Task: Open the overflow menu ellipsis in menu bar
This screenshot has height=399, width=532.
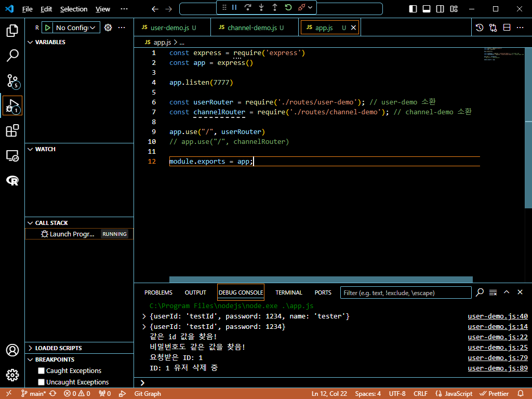Action: tap(124, 9)
